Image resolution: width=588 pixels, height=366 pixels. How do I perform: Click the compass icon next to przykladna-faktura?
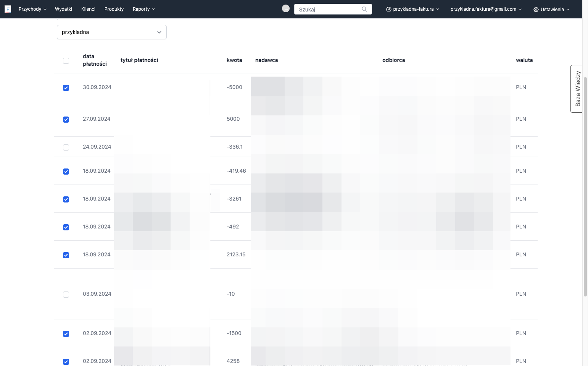point(389,9)
